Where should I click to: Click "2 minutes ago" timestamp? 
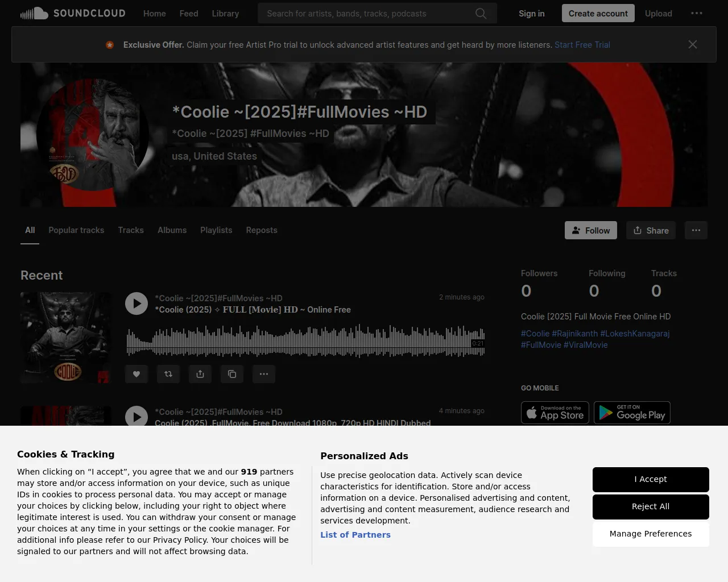click(462, 297)
